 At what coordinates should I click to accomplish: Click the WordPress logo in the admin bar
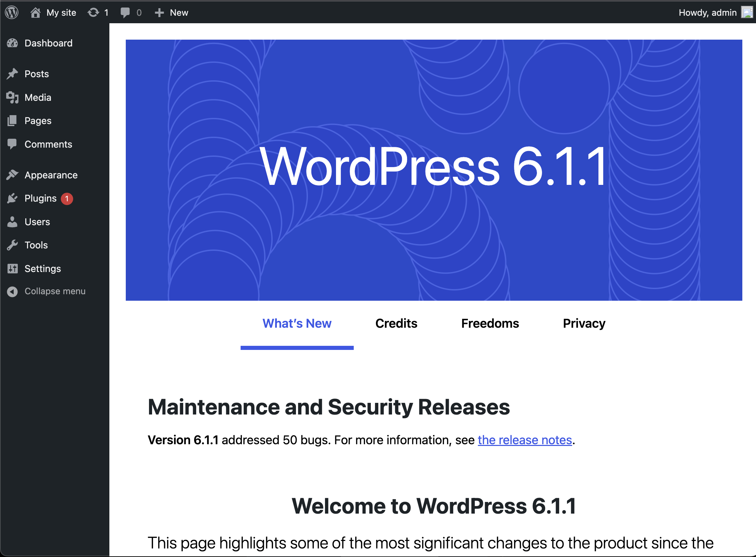(x=11, y=12)
